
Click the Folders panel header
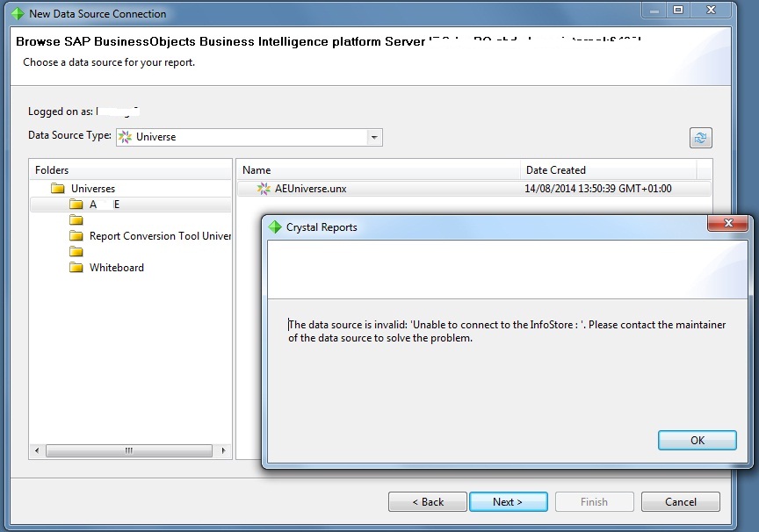tap(130, 169)
